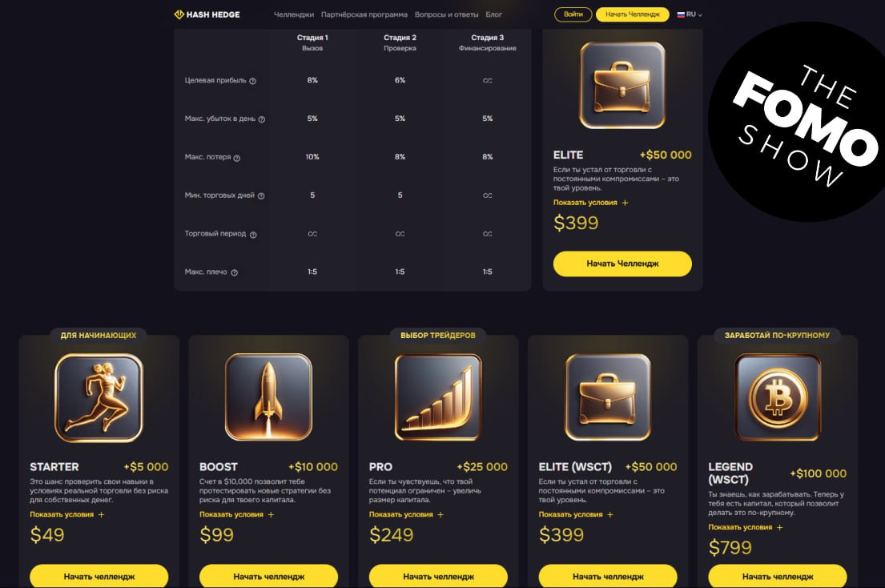Viewport: 885px width, 588px height.
Task: Click the Bitcoin coin LEGEND icon
Action: [778, 397]
